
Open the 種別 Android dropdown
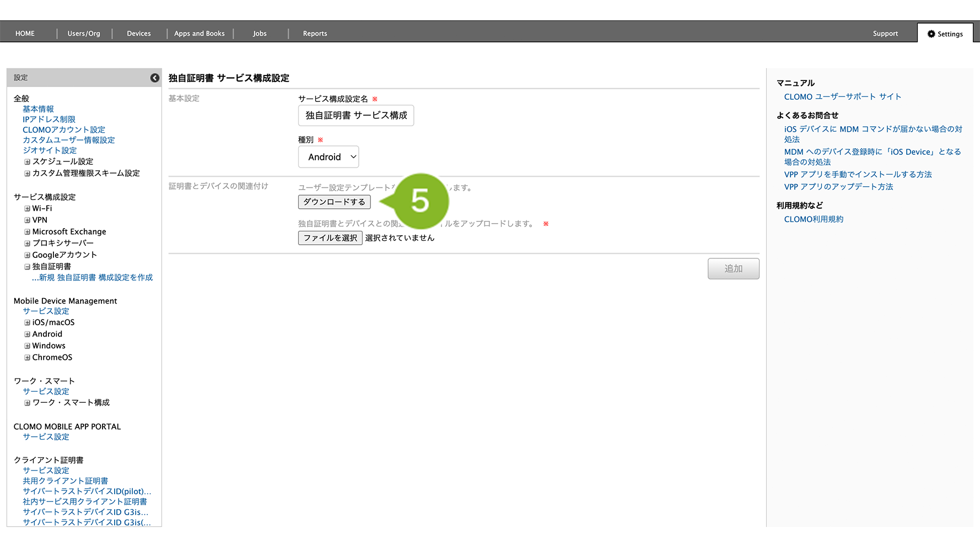[x=329, y=157]
